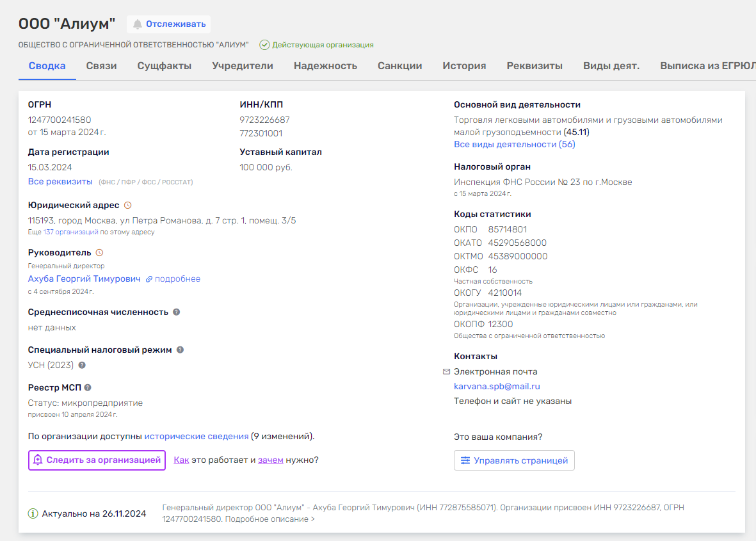
Task: Click OKPO code 85714801
Action: point(507,229)
